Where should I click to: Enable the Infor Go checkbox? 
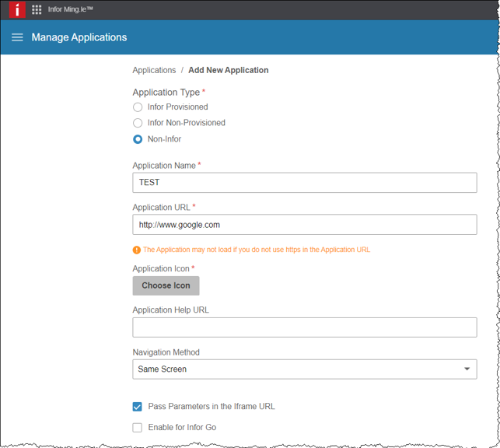point(138,428)
